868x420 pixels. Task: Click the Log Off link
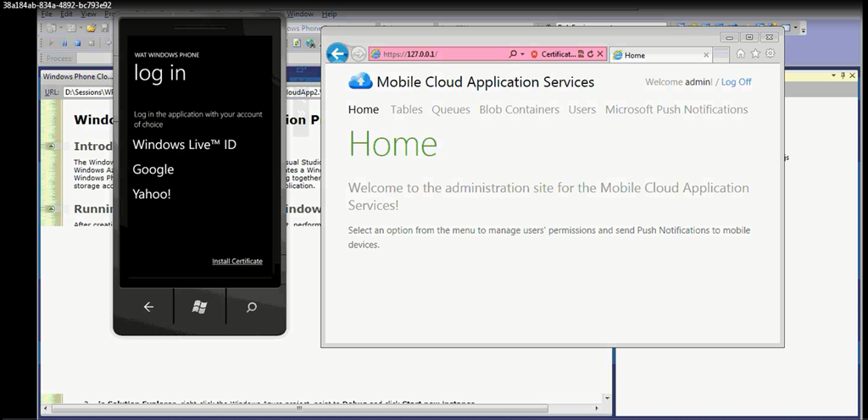[x=737, y=82]
